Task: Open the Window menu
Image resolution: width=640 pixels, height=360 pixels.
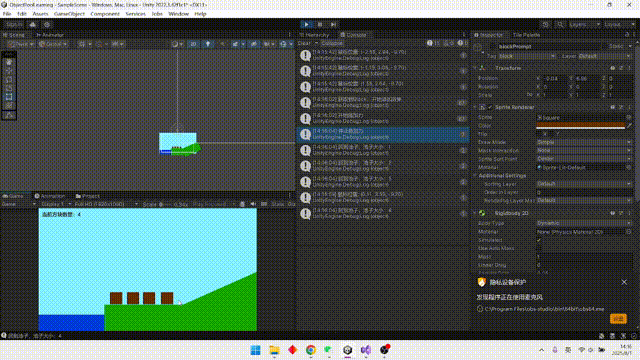Action: click(x=179, y=14)
